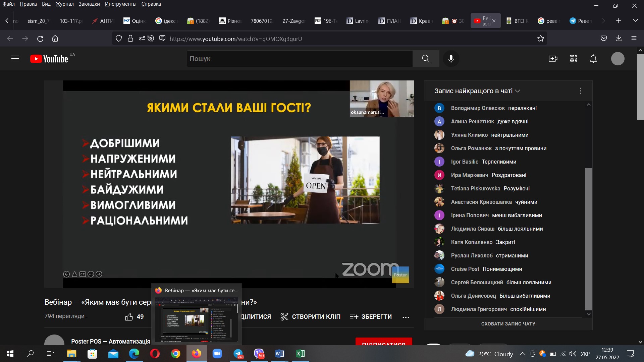Click the YouTube Пошук search field

pos(299,59)
